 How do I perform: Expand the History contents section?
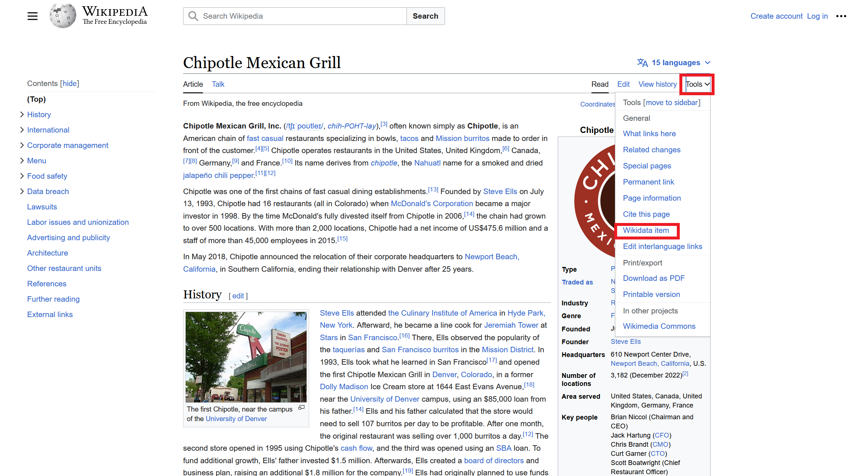(22, 115)
